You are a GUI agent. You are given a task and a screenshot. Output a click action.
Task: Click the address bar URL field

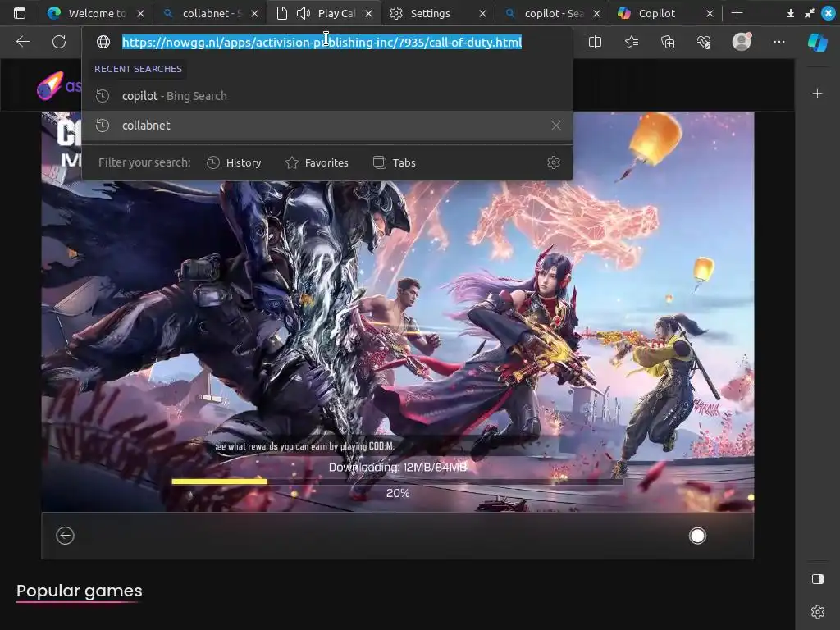tap(322, 42)
